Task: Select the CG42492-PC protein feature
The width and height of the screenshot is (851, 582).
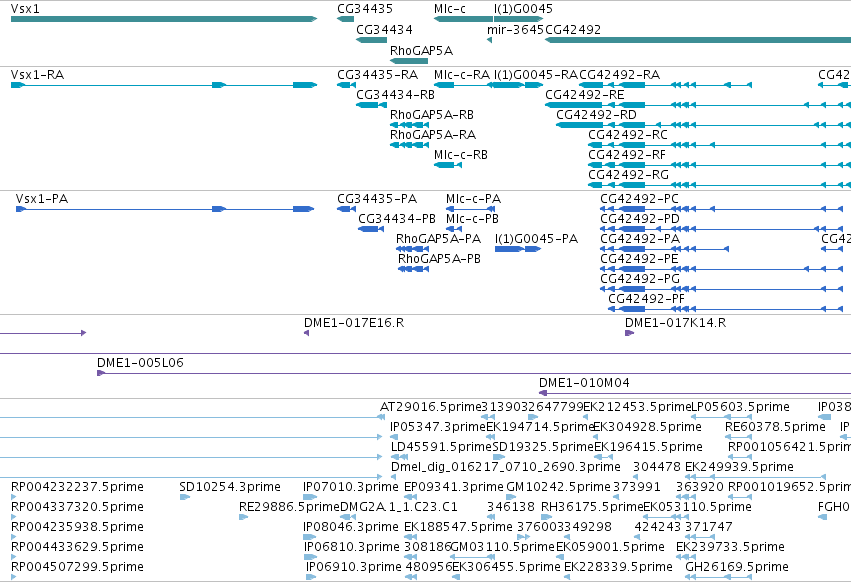Action: tap(721, 209)
